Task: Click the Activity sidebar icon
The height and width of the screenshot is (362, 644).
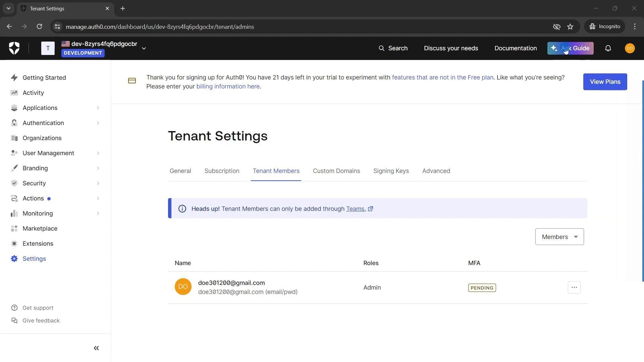Action: [14, 93]
